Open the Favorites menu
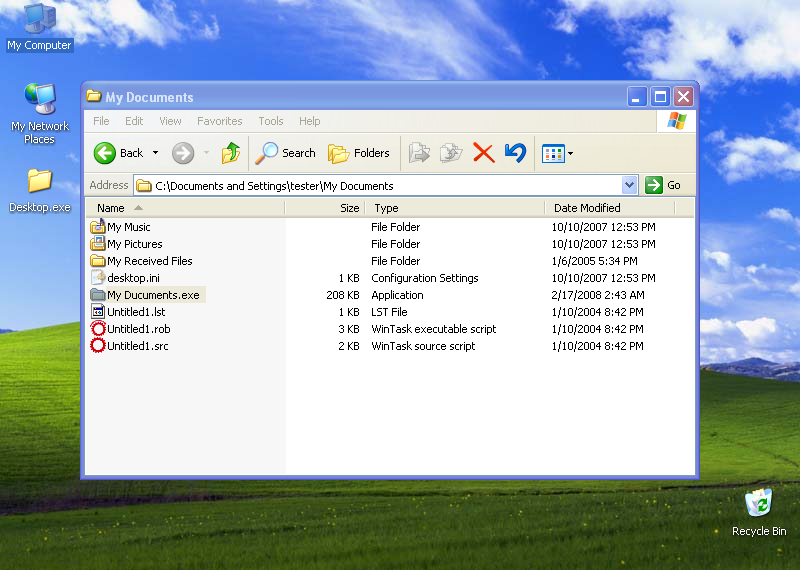 219,121
